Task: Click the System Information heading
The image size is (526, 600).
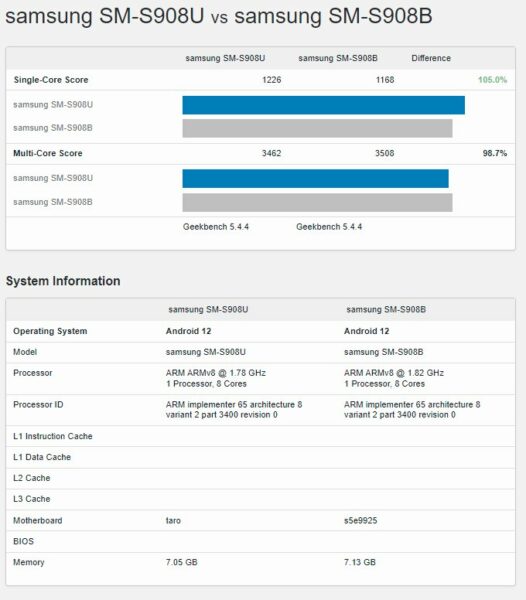Action: (63, 281)
